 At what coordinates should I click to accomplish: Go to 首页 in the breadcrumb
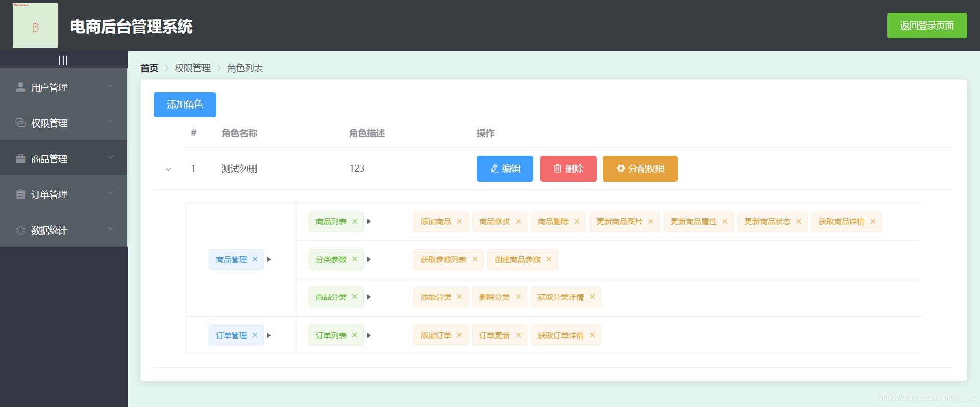pyautogui.click(x=150, y=68)
